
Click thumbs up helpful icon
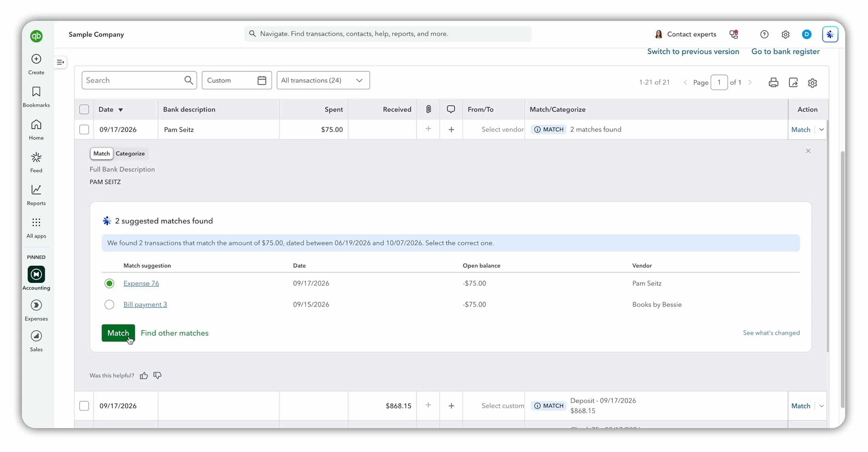(144, 375)
